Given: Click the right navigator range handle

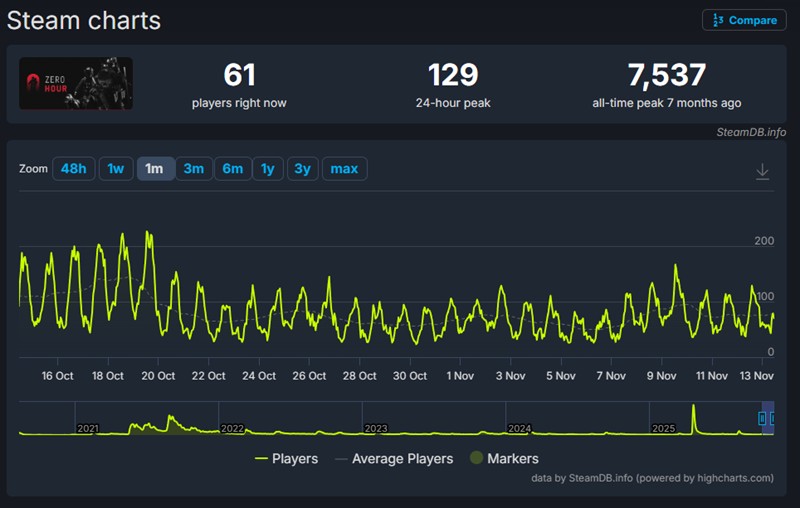Looking at the screenshot, I should [771, 418].
